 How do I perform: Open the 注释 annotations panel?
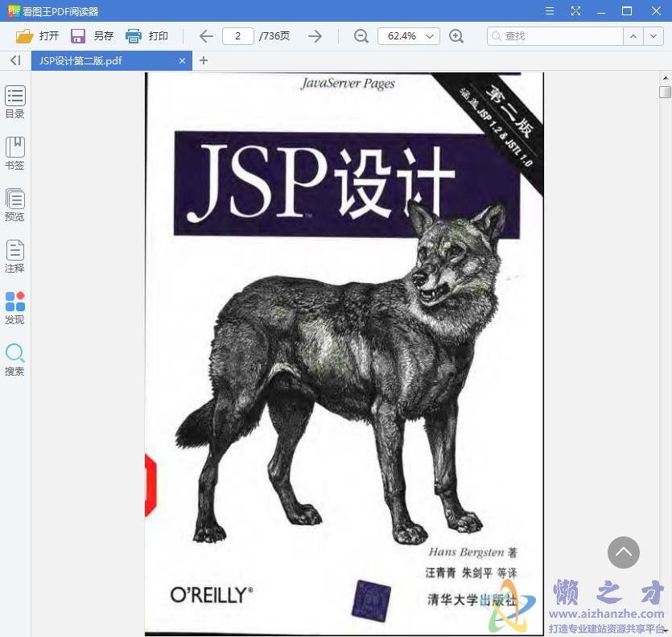15,257
